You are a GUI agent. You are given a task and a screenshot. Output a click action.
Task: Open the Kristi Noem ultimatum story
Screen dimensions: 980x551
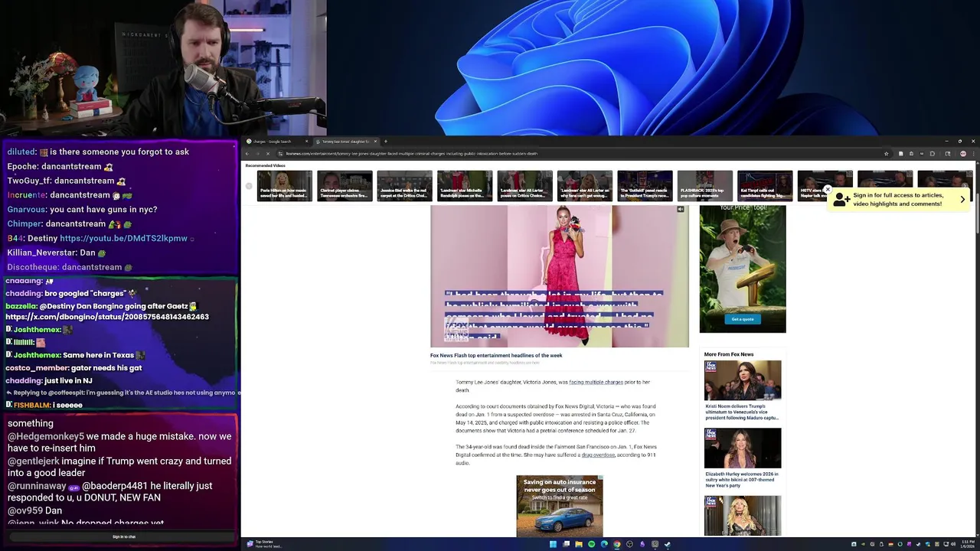(x=743, y=390)
